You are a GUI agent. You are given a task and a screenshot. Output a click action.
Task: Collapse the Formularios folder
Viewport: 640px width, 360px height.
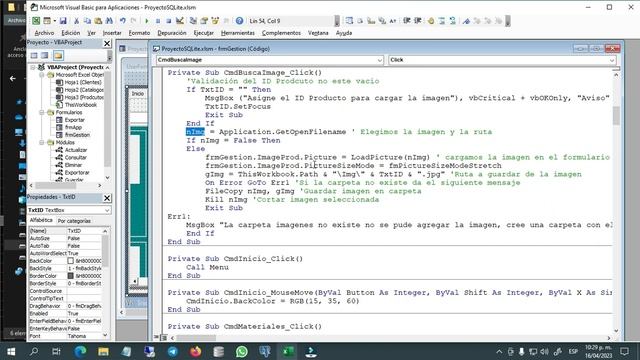(x=42, y=112)
